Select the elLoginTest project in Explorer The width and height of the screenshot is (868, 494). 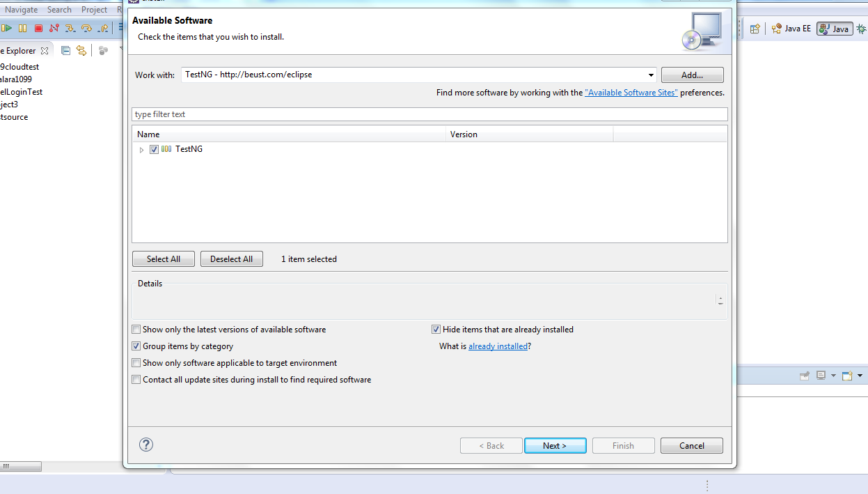[x=22, y=92]
